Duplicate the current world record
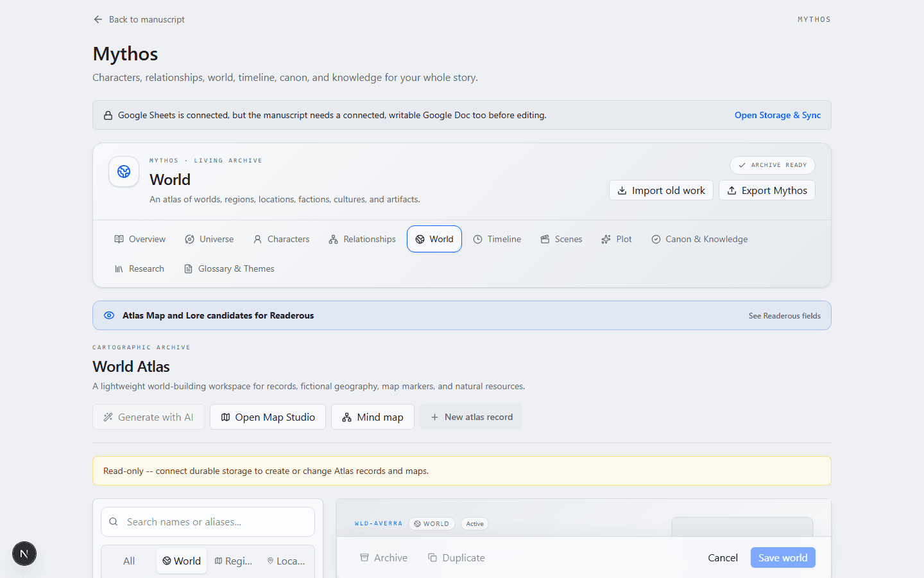This screenshot has height=578, width=924. point(456,557)
